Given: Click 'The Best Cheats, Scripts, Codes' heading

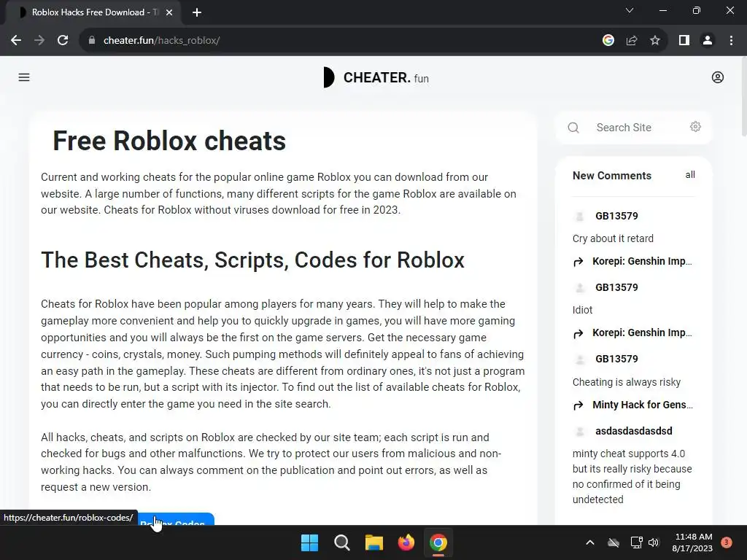Looking at the screenshot, I should 253,260.
